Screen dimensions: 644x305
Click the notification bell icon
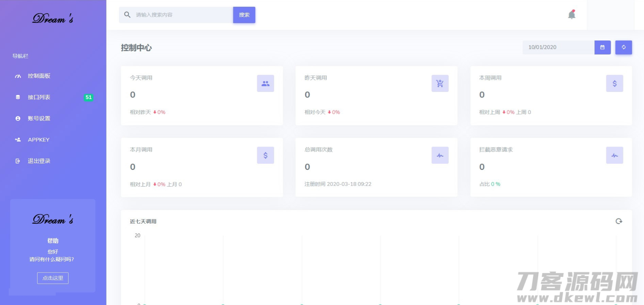(x=572, y=15)
